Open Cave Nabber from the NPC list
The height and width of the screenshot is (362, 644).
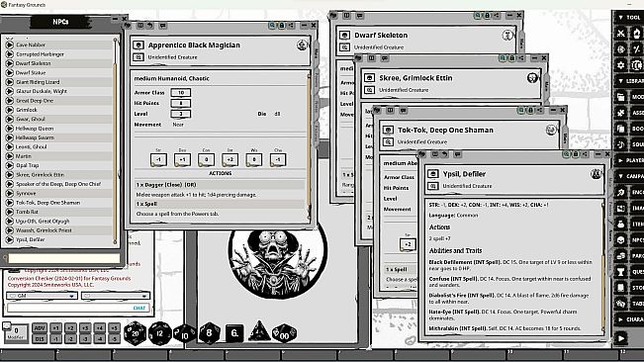coord(58,45)
